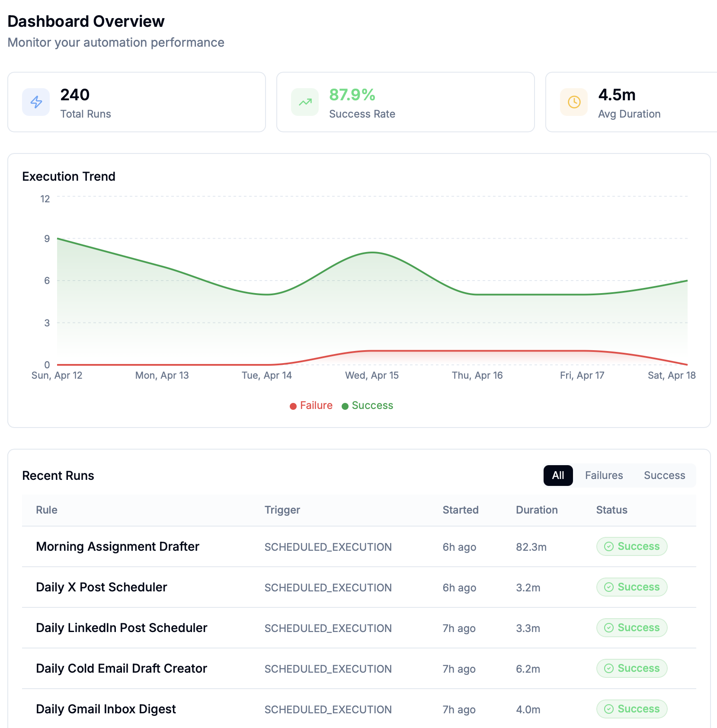Click the Duration column header
This screenshot has height=728, width=717.
point(537,510)
